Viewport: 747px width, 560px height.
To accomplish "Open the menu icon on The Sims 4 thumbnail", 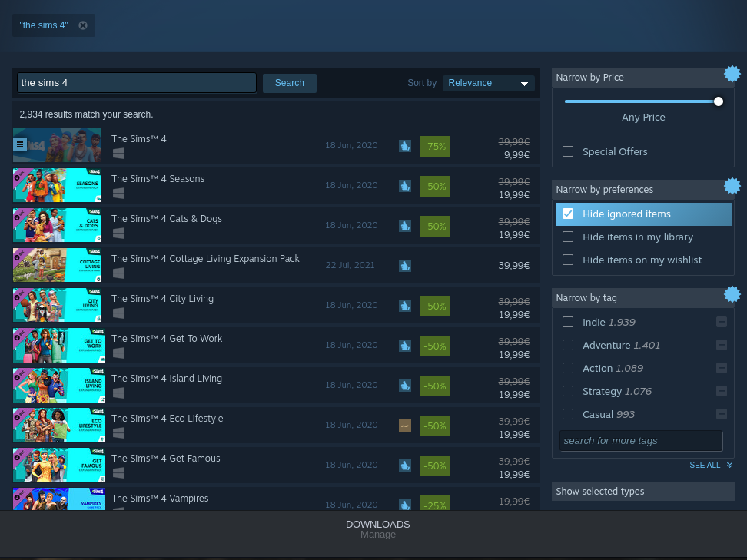I will 20,144.
